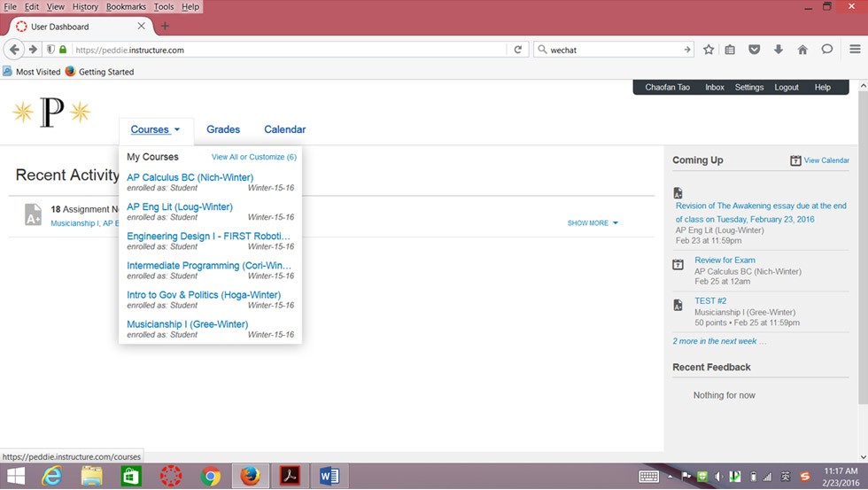Click the search box containing wechat
This screenshot has height=490, width=868.
pos(615,50)
